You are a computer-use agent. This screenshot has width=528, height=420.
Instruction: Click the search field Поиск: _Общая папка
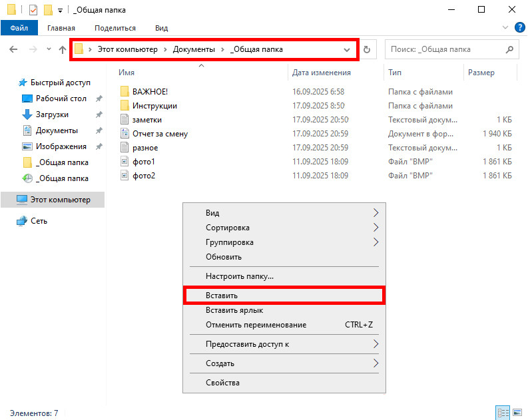[443, 49]
